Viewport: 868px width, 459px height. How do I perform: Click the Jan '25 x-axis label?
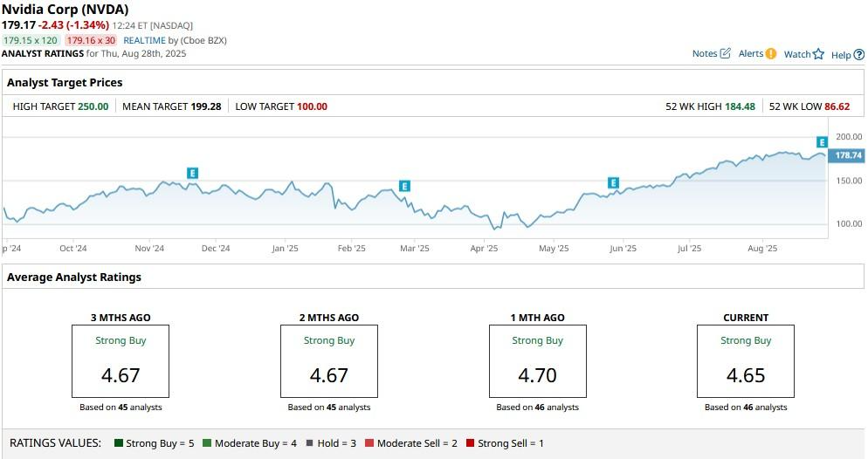285,249
